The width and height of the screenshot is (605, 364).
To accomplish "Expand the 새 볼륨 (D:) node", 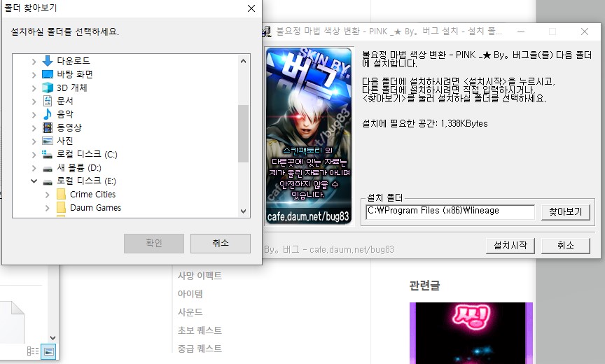I will [x=34, y=168].
